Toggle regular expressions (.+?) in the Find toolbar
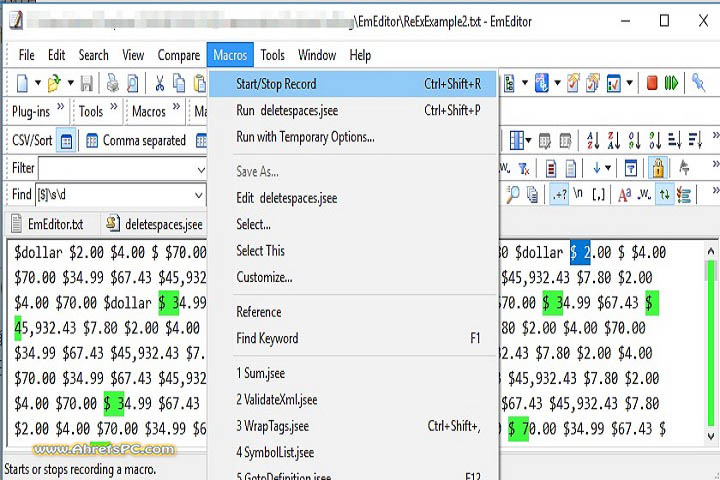This screenshot has width=720, height=480. point(559,195)
